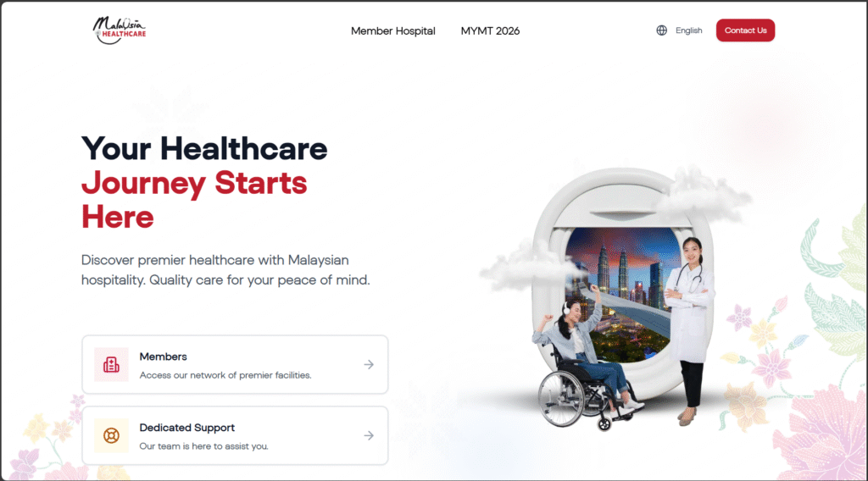Open the MYMT 2026 menu item
The width and height of the screenshot is (868, 481).
pos(490,31)
